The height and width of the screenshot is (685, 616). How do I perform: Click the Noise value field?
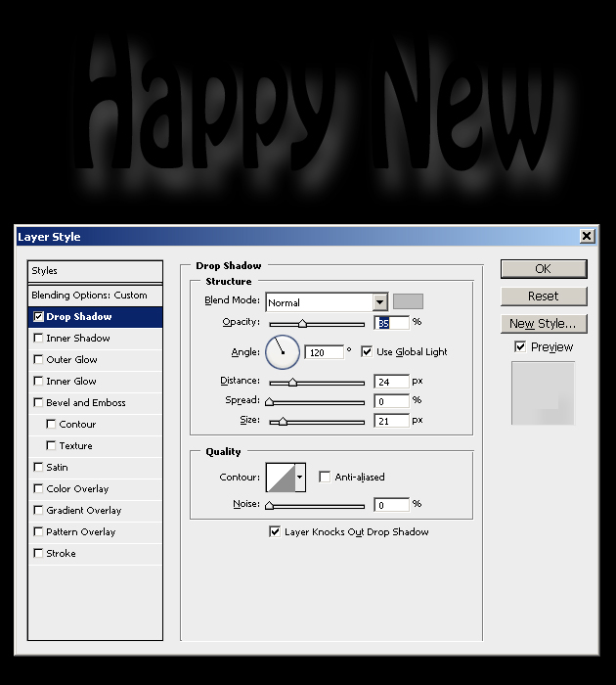pyautogui.click(x=392, y=505)
